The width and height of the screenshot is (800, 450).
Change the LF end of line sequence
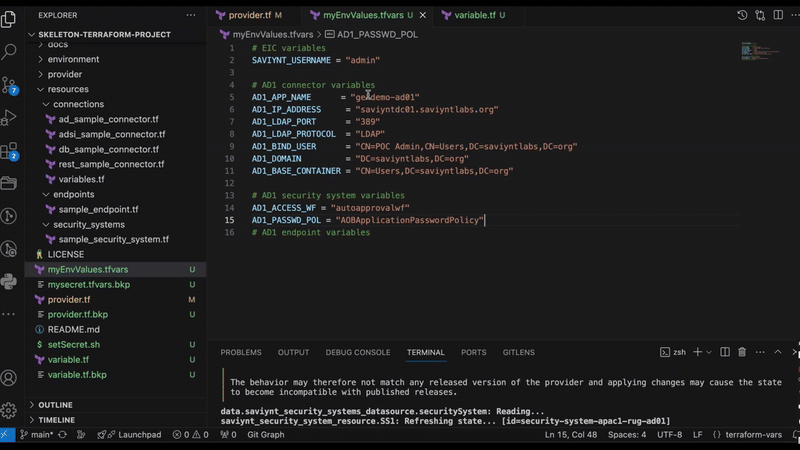pos(697,435)
